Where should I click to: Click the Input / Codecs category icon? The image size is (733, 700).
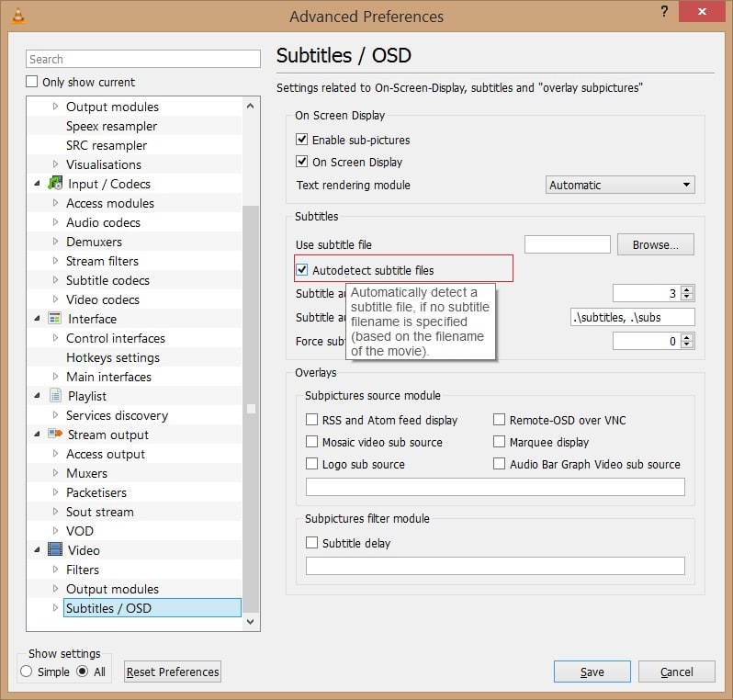tap(54, 184)
